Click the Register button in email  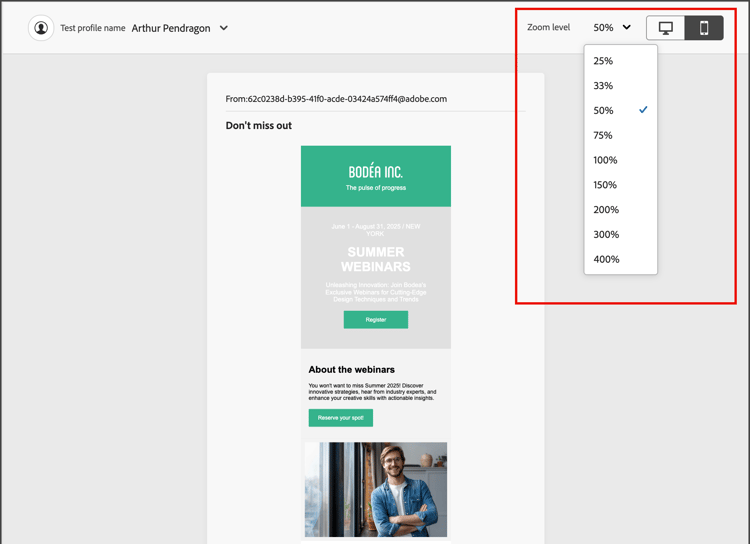[375, 320]
